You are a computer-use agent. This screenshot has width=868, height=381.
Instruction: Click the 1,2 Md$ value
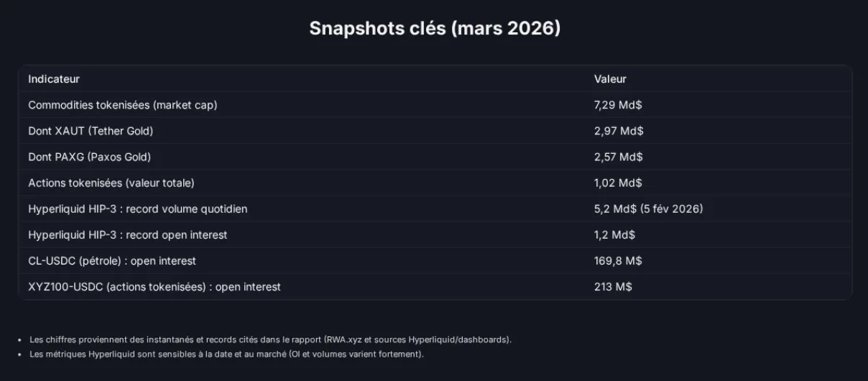[x=614, y=234]
